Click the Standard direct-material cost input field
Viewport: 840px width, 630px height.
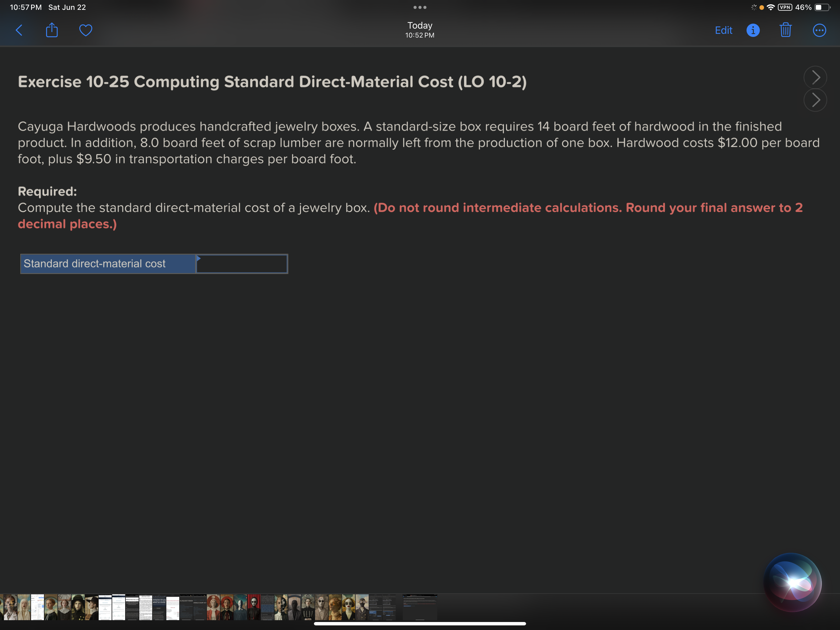pyautogui.click(x=242, y=264)
